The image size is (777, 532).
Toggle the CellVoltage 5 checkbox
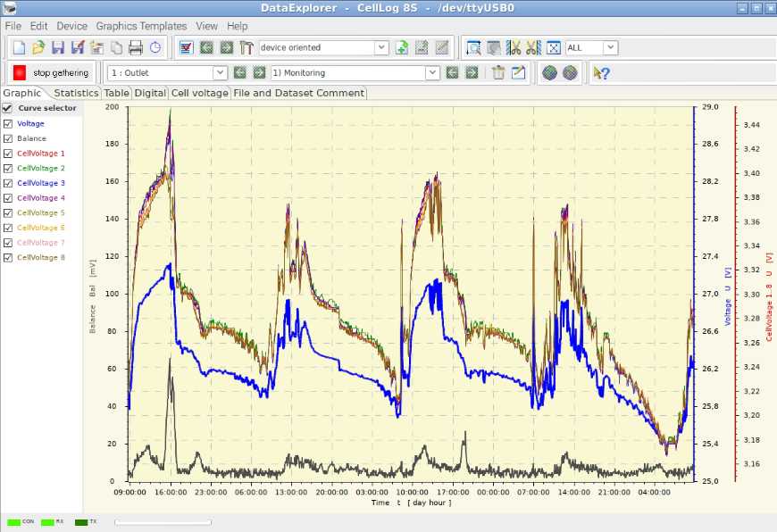click(x=8, y=212)
